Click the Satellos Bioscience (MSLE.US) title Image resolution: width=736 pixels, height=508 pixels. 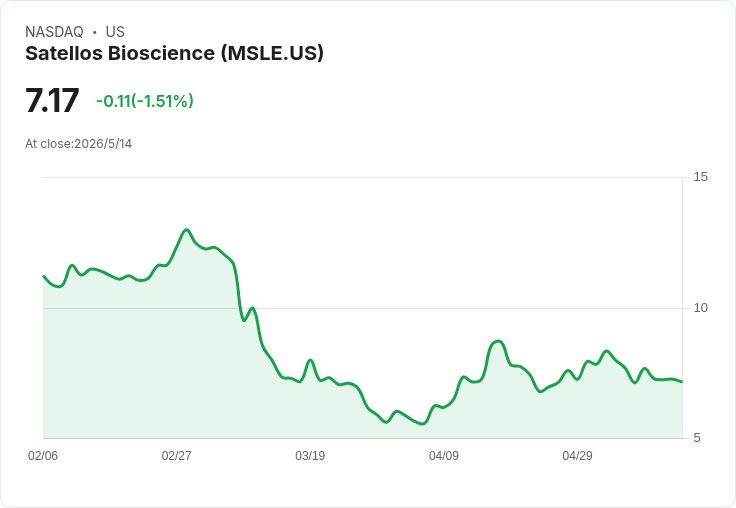click(x=174, y=54)
